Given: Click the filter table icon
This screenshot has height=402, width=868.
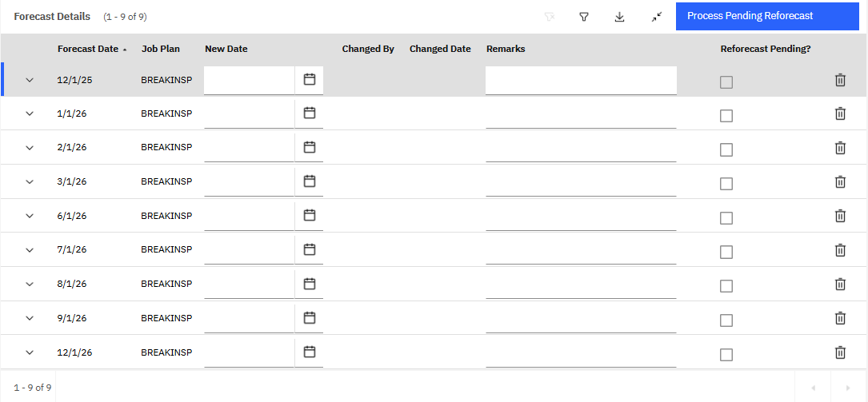Looking at the screenshot, I should pos(584,17).
